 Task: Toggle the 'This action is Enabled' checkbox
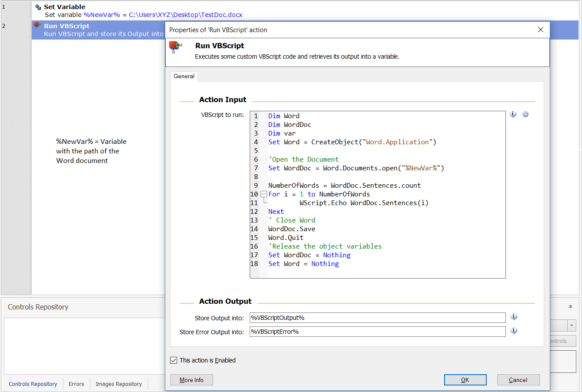[174, 360]
